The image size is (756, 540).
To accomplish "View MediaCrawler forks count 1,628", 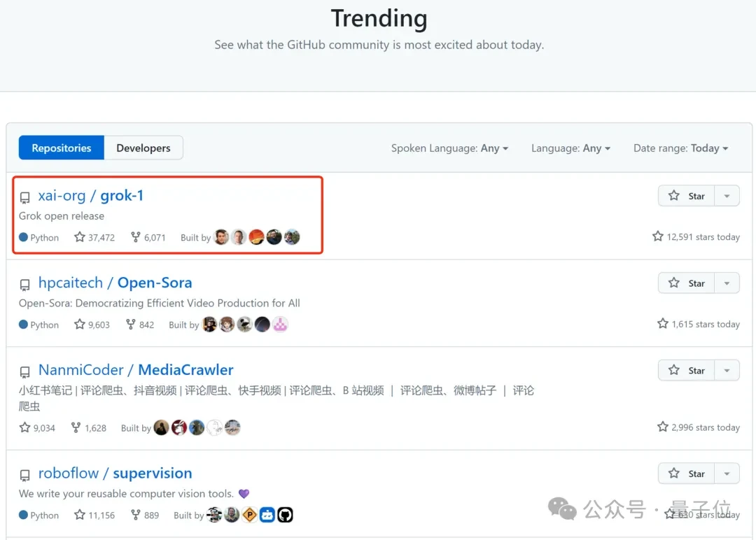I will (89, 428).
